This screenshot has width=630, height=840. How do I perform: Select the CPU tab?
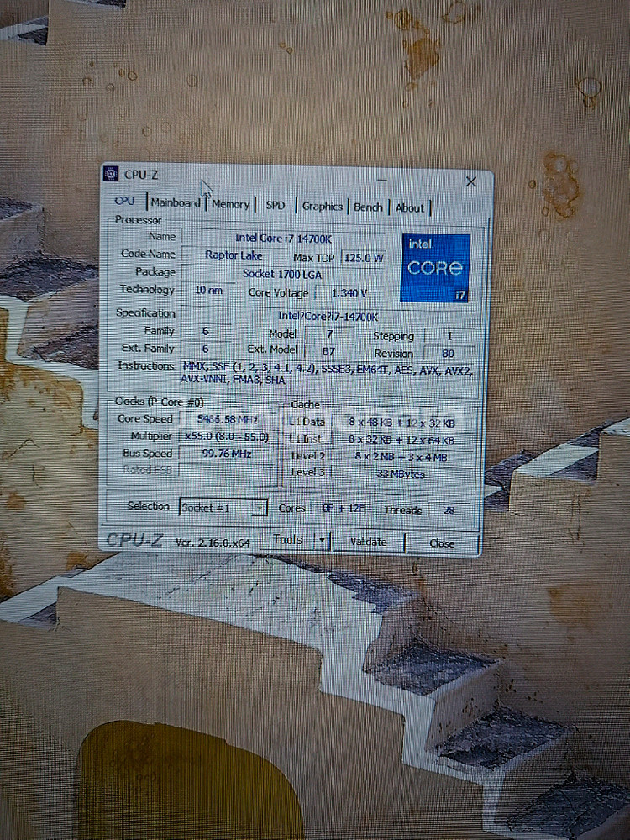[124, 201]
